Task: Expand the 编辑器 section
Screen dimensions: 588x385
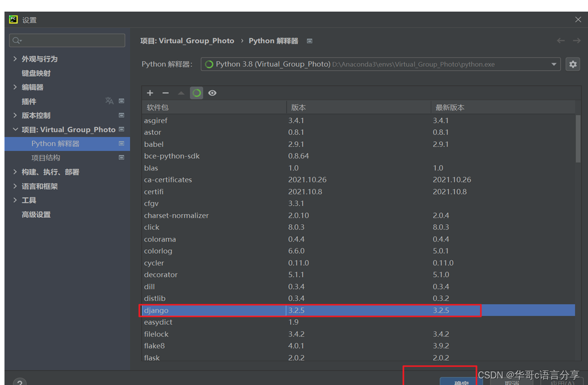Action: (x=15, y=87)
